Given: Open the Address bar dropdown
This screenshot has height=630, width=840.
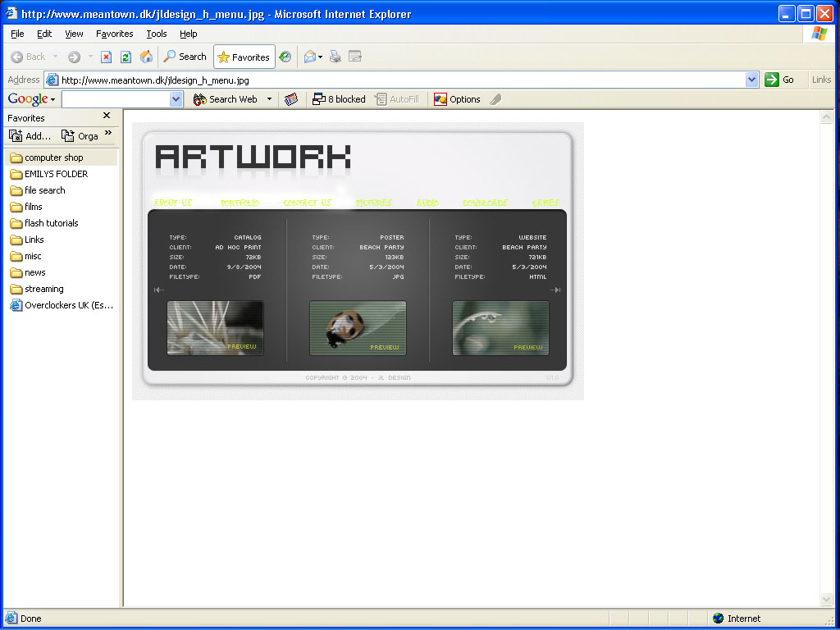Looking at the screenshot, I should point(753,80).
